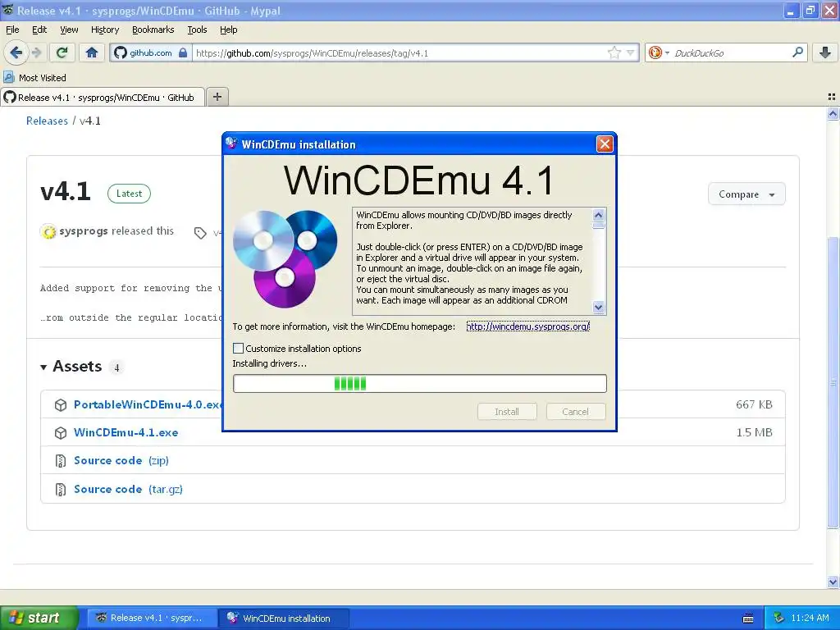Click the list all tabs icon
The height and width of the screenshot is (630, 840).
click(832, 97)
